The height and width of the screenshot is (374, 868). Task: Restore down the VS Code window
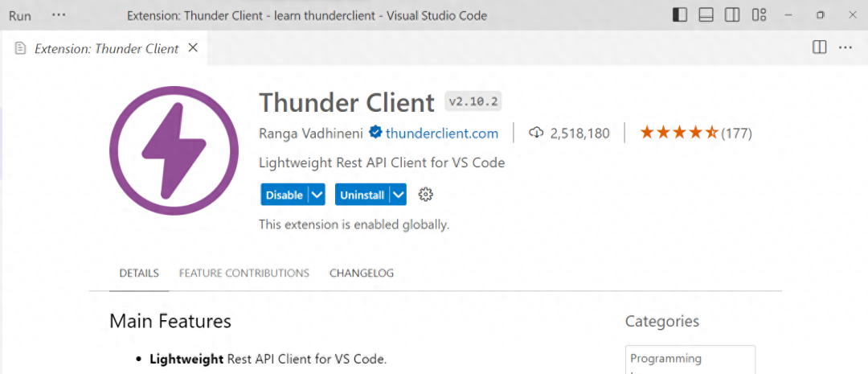[x=821, y=15]
